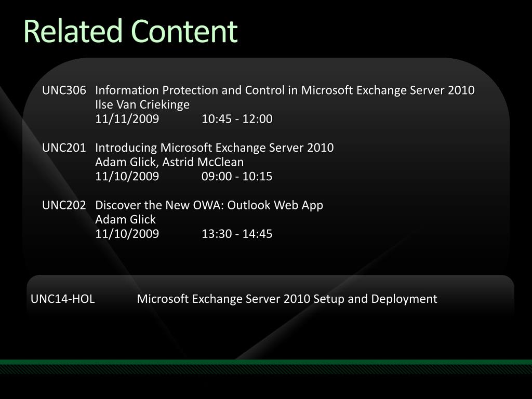The width and height of the screenshot is (532, 399).
Task: Click the 'Related Content' slide title
Action: 130,31
